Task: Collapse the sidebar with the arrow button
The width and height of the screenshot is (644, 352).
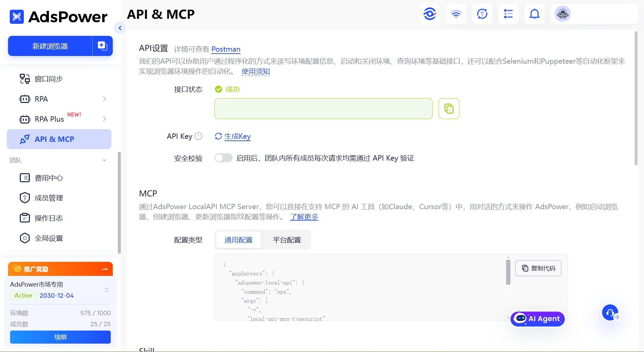Action: tap(120, 28)
